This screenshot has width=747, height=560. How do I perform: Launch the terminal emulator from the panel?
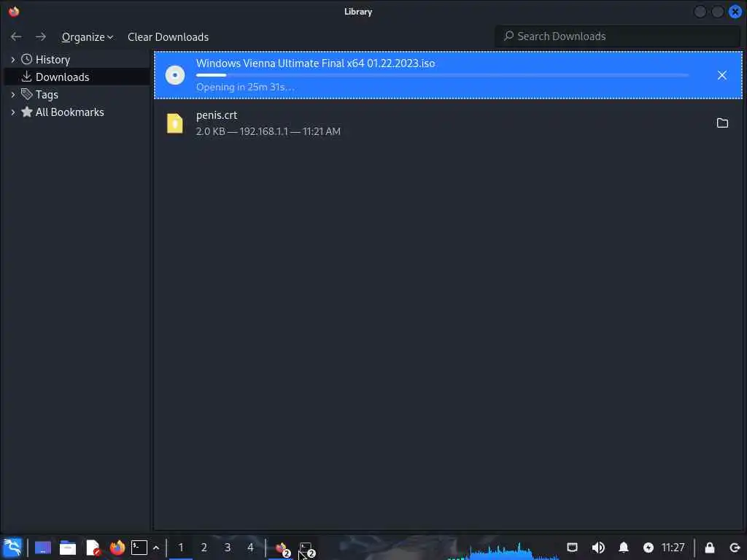pyautogui.click(x=139, y=548)
